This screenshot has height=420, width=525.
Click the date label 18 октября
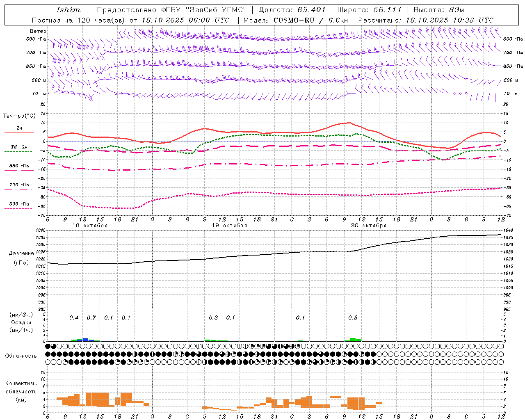pos(90,226)
